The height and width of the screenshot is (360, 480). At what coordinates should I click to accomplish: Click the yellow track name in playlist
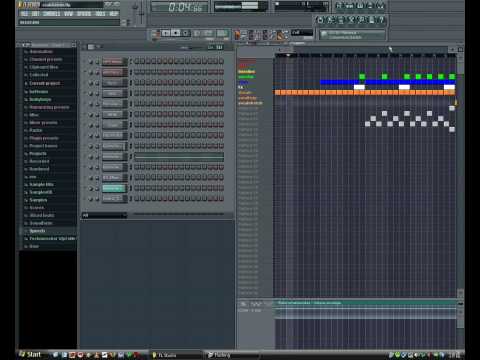247,72
